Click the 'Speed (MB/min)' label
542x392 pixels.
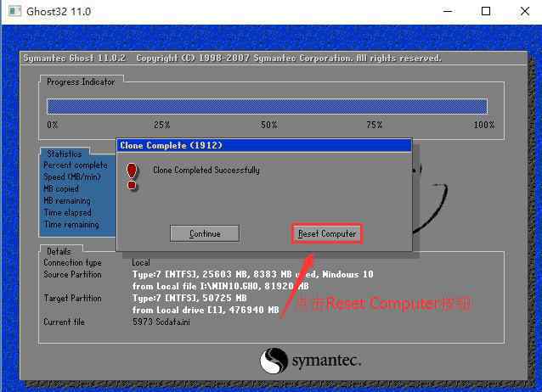click(72, 176)
